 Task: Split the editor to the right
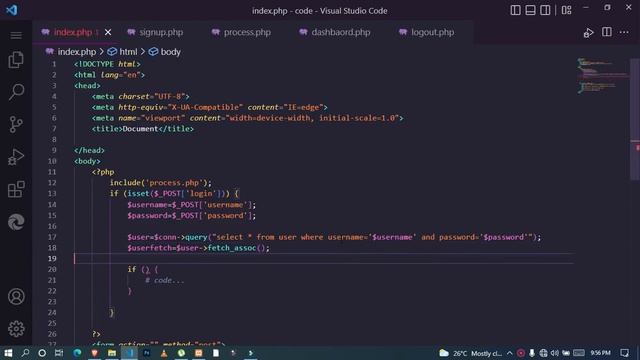(607, 32)
